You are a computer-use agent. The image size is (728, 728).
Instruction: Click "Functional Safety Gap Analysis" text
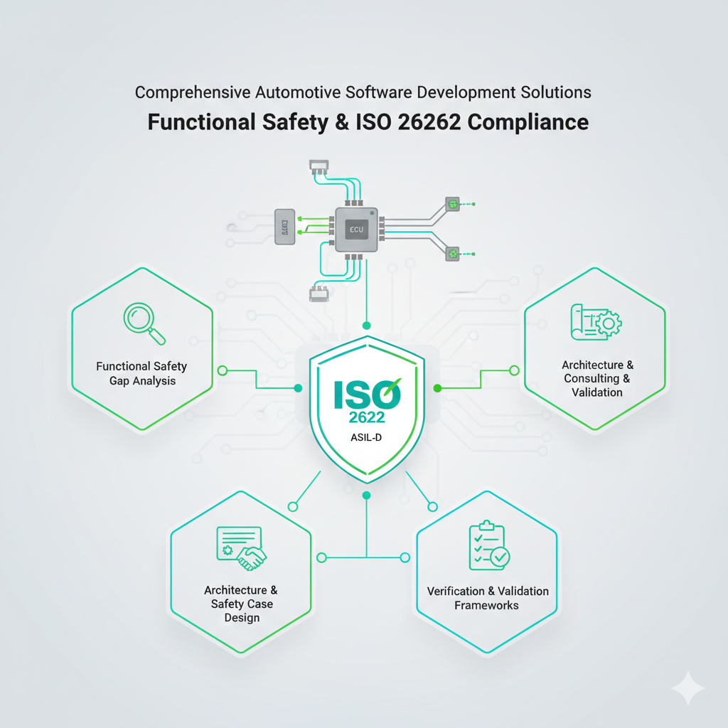coord(142,373)
